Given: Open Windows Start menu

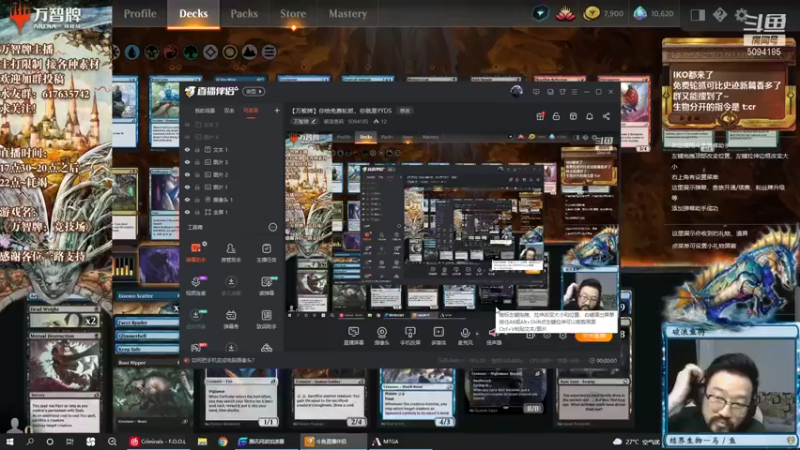Looking at the screenshot, I should pyautogui.click(x=10, y=442).
